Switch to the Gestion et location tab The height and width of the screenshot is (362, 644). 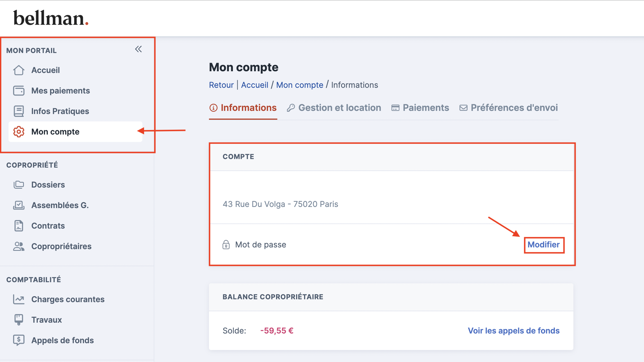coord(334,108)
